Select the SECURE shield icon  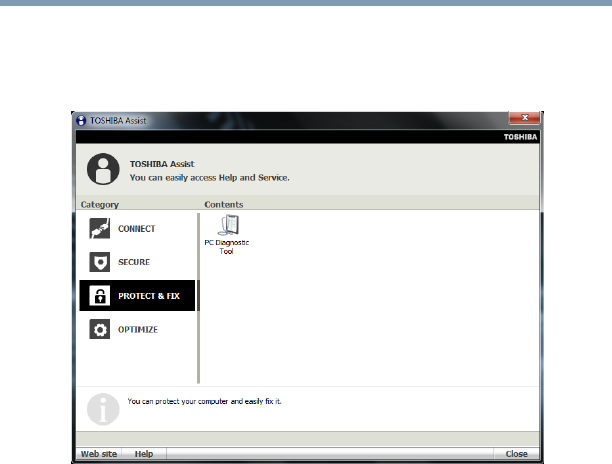pos(100,262)
